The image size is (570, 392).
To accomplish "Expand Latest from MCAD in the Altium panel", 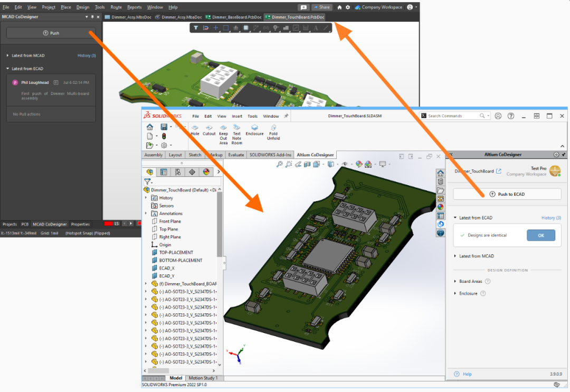I will point(7,55).
